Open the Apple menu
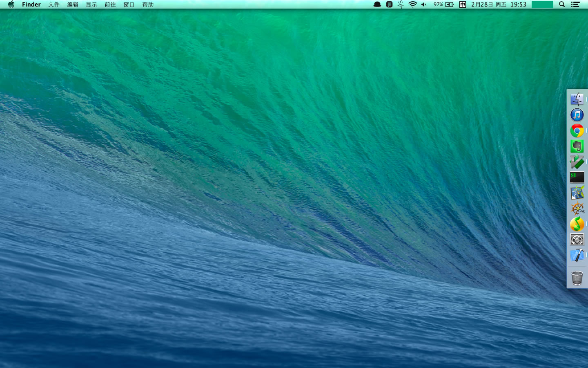The height and width of the screenshot is (368, 588). point(11,4)
